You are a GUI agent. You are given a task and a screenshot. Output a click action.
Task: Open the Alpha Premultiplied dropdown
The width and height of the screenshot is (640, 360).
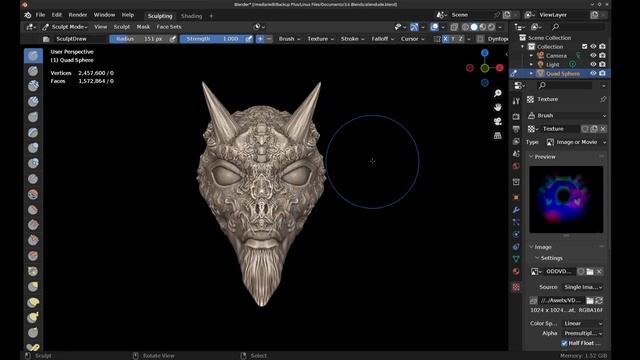583,333
